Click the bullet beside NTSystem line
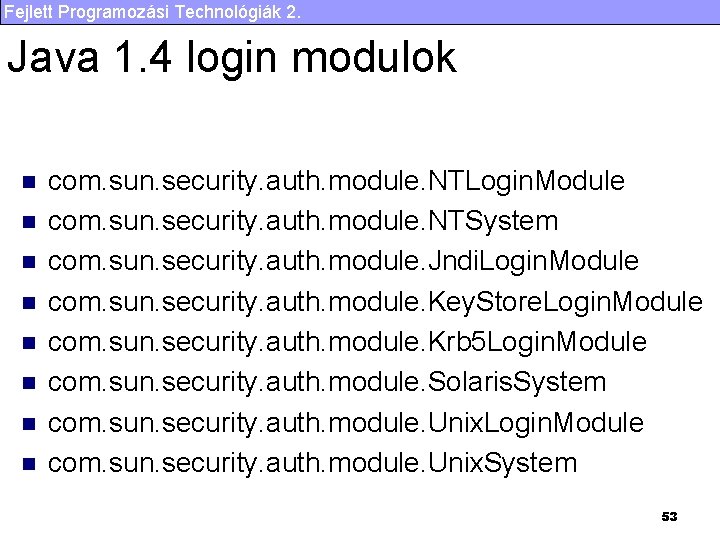720x540 pixels. click(x=29, y=223)
